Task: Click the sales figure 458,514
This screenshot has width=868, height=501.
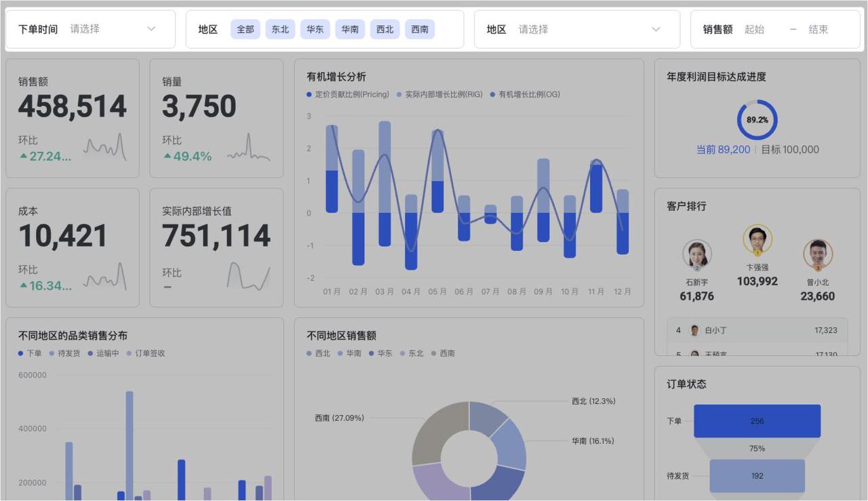Action: coord(73,106)
